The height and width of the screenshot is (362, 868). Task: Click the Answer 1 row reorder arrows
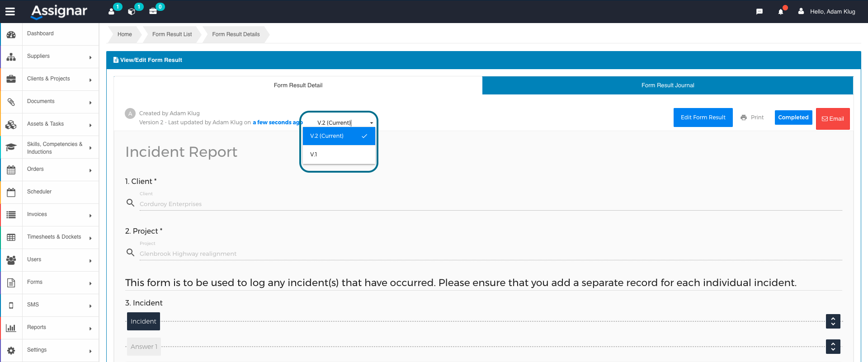[x=833, y=347]
